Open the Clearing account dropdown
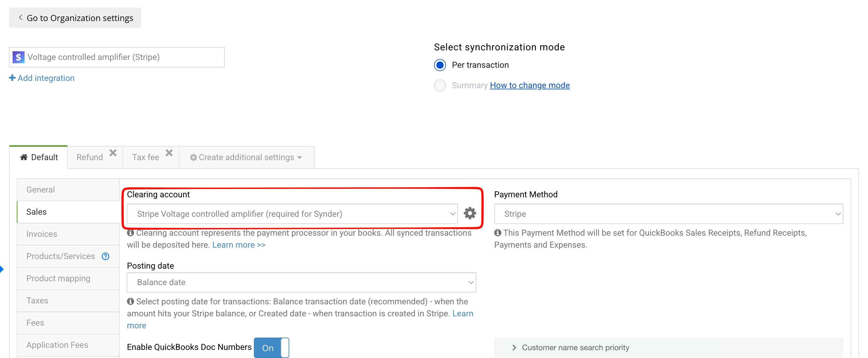The height and width of the screenshot is (358, 868). click(292, 214)
